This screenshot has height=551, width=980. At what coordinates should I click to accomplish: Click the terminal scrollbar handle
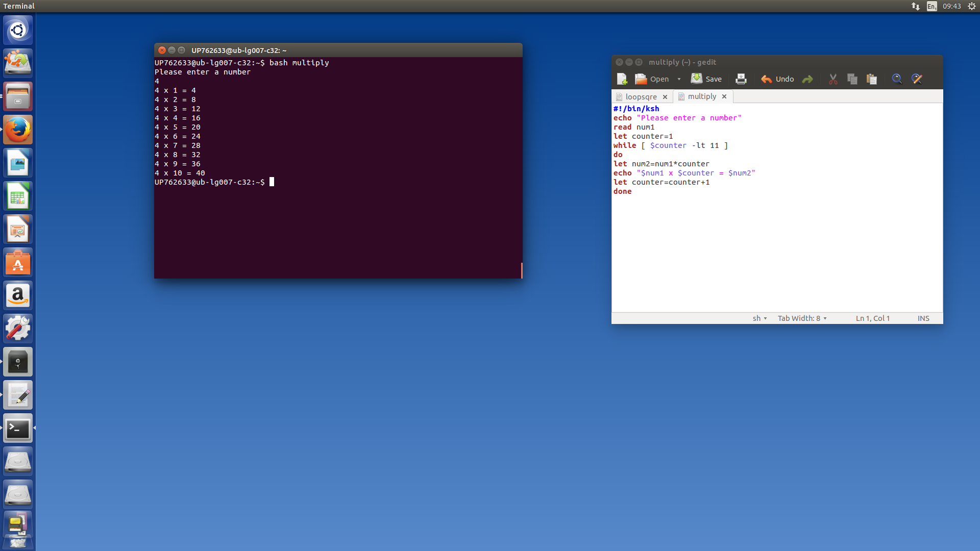521,270
